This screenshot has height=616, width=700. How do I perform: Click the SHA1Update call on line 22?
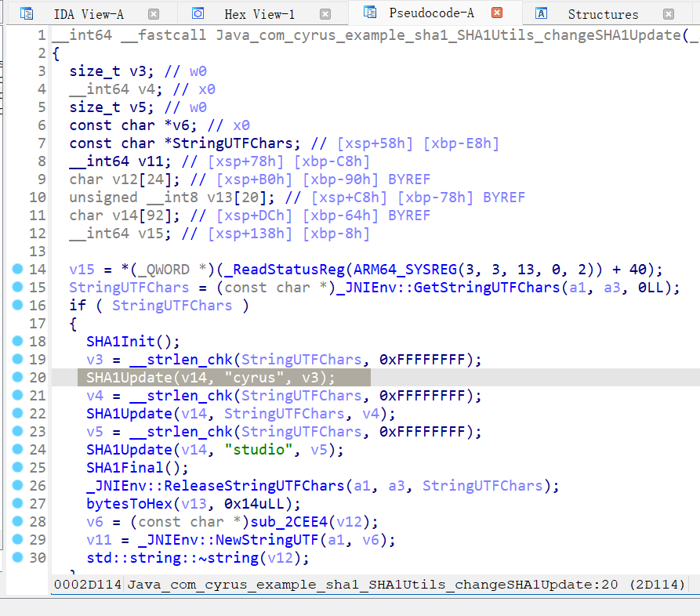pos(129,414)
